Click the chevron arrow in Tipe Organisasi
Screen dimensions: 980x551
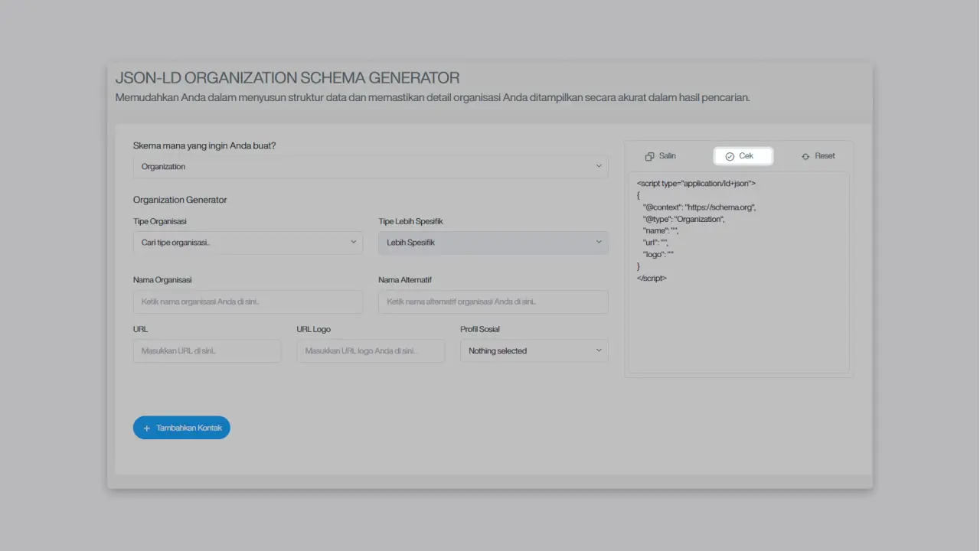point(354,242)
